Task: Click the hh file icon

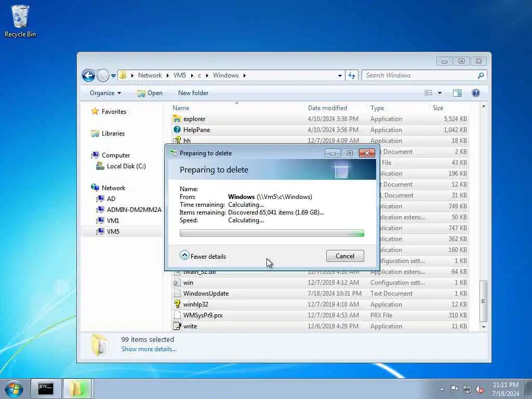Action: tap(177, 140)
